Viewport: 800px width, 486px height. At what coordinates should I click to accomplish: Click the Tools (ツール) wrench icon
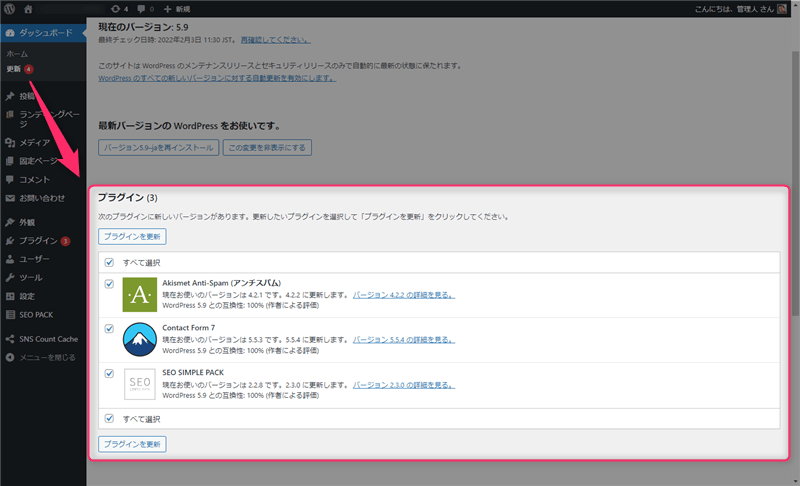pyautogui.click(x=10, y=277)
